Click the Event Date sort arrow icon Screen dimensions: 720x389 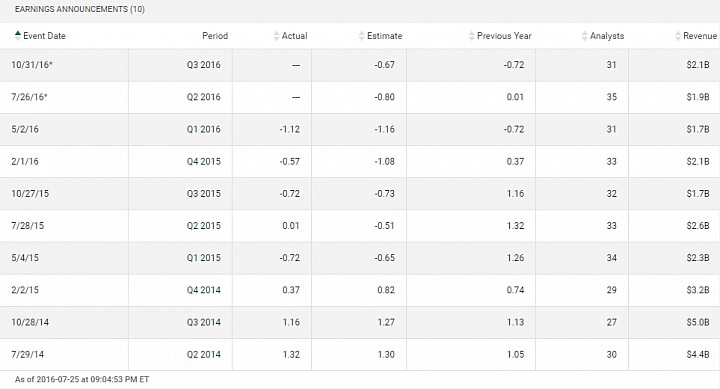17,36
